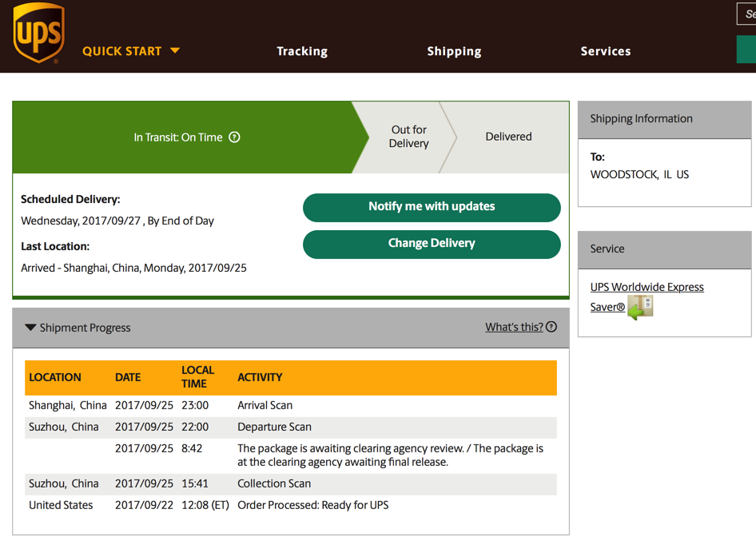The image size is (756, 545).
Task: Click the 15:41 local time cell
Action: point(195,483)
